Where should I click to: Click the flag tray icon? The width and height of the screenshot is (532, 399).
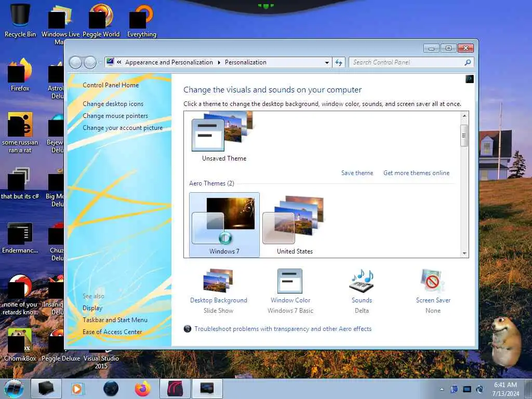click(x=454, y=389)
